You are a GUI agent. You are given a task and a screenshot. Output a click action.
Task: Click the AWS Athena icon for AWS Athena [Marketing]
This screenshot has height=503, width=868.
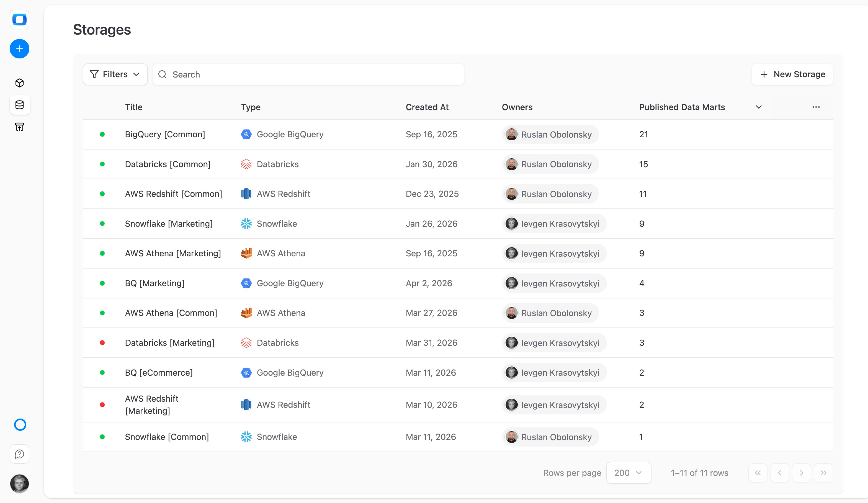[246, 253]
